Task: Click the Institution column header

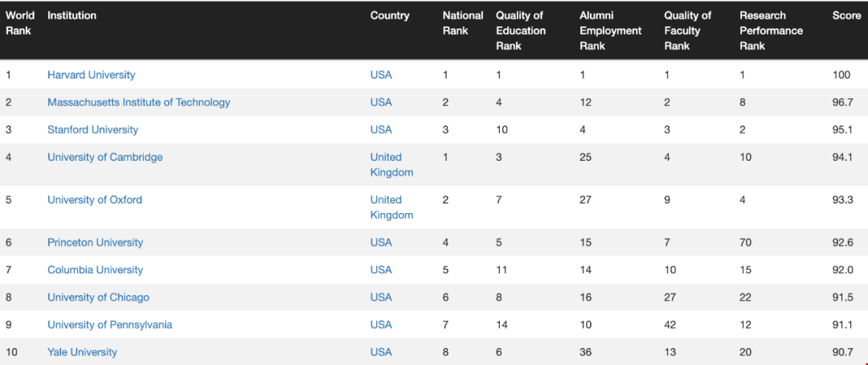Action: (72, 15)
